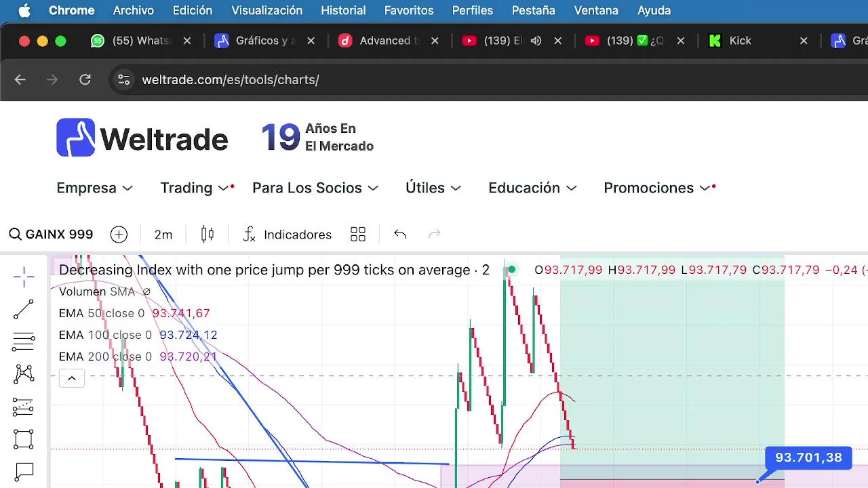Expand the Promociones dropdown menu
The image size is (868, 488).
tap(656, 188)
